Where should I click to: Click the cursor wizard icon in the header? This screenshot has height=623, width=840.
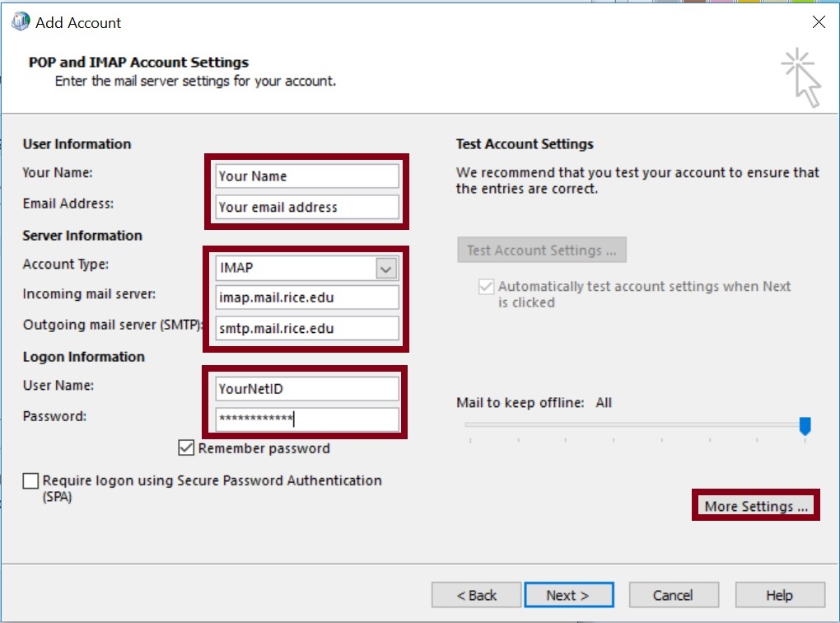(x=802, y=78)
